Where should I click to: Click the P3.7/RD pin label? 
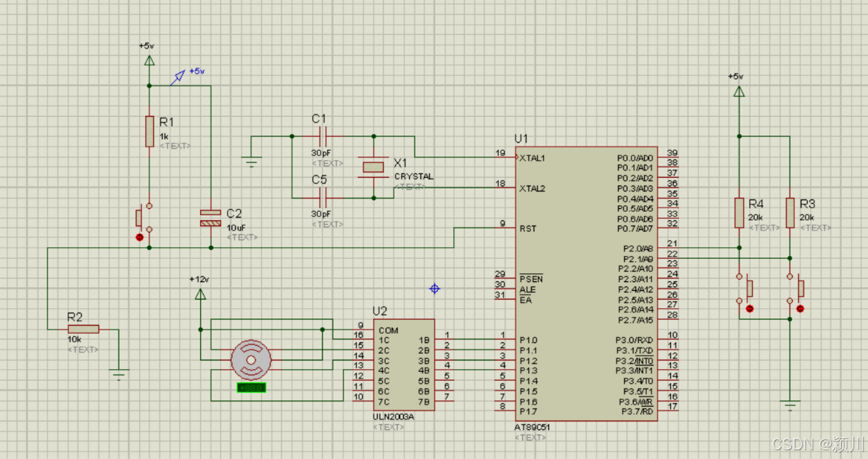pos(637,411)
